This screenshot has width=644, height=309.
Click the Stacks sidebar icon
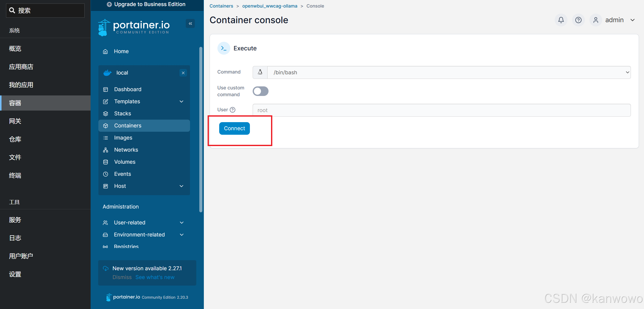pyautogui.click(x=105, y=113)
